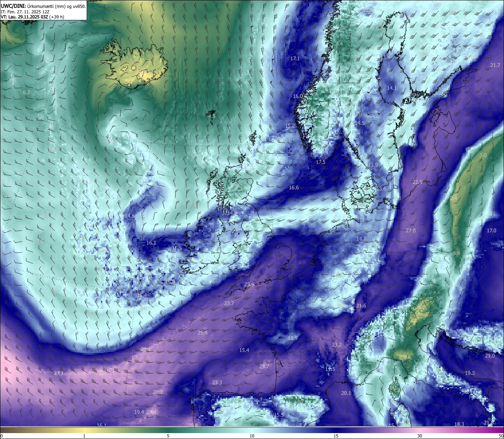
Task: Click the valid time 'VT: Lau. 29.11.2025 03Z (+39 h)'
Action: point(33,17)
